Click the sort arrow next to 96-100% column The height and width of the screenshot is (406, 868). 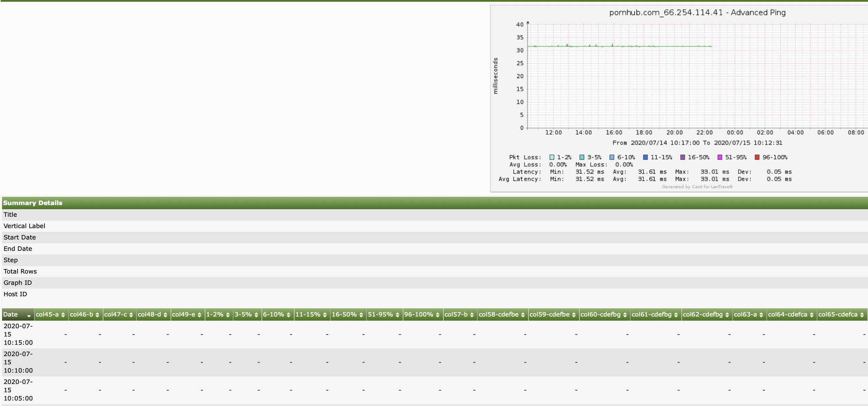point(437,314)
